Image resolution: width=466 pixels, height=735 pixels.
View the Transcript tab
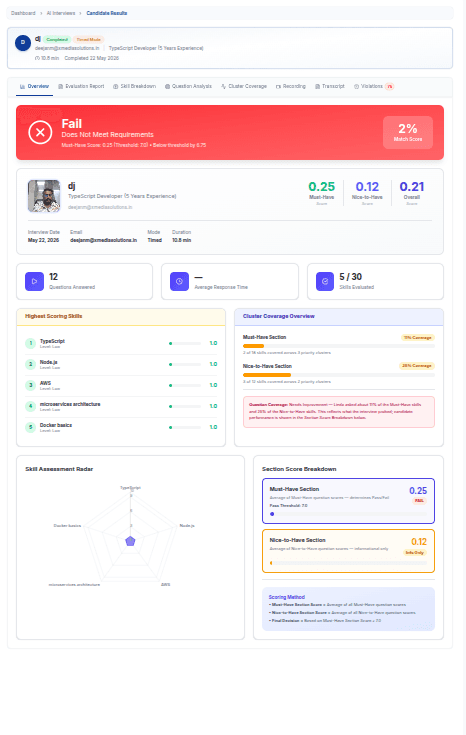pyautogui.click(x=330, y=86)
